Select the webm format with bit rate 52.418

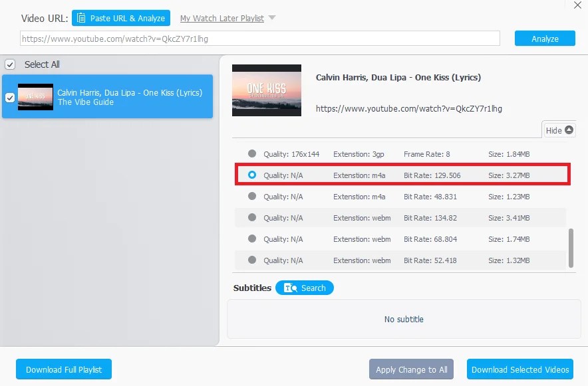click(x=252, y=260)
